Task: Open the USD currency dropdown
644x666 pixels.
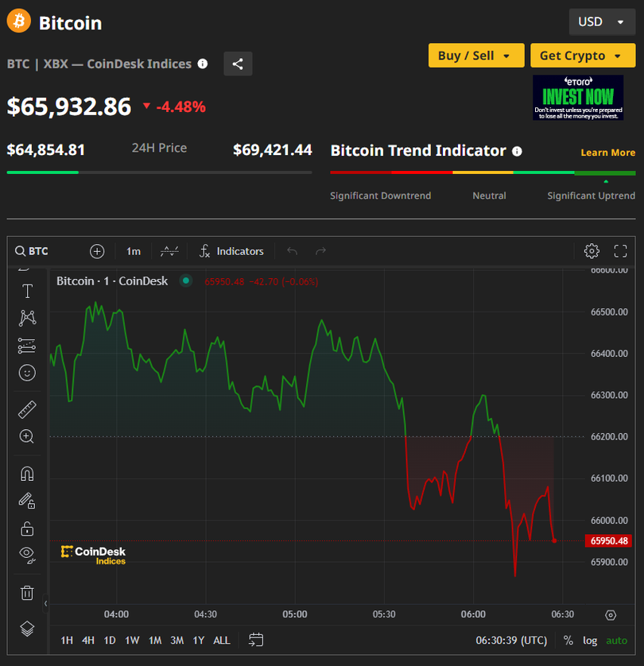Action: 601,22
